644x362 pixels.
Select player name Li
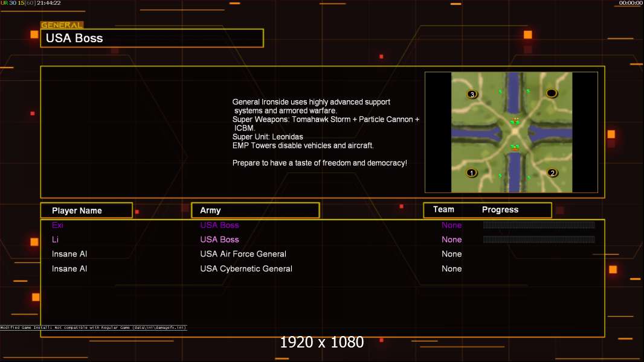tap(55, 240)
